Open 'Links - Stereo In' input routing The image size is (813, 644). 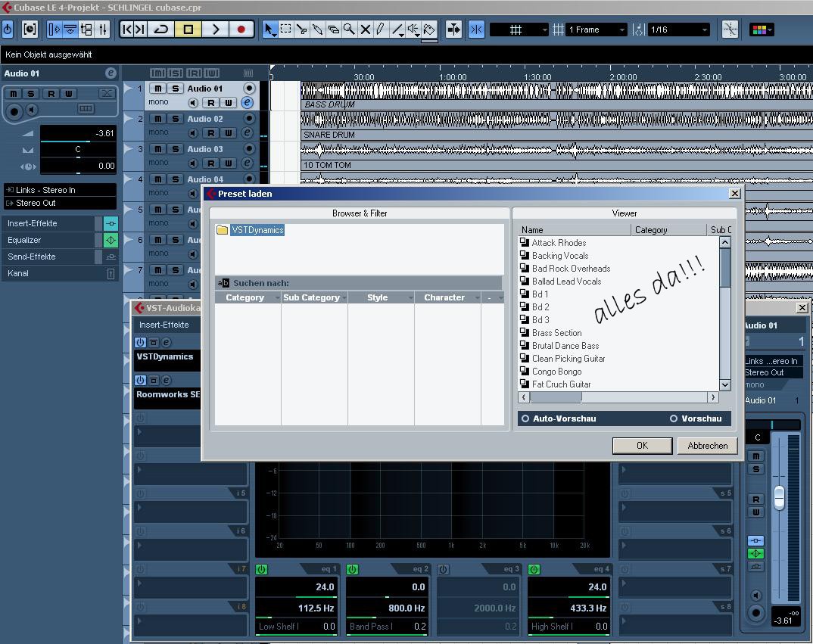point(60,190)
